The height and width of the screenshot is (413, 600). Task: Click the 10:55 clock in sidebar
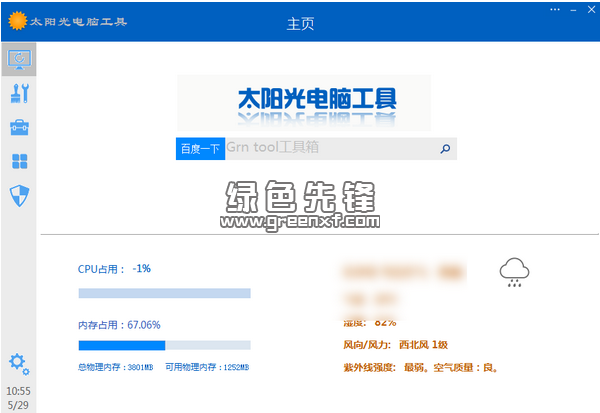pos(18,391)
